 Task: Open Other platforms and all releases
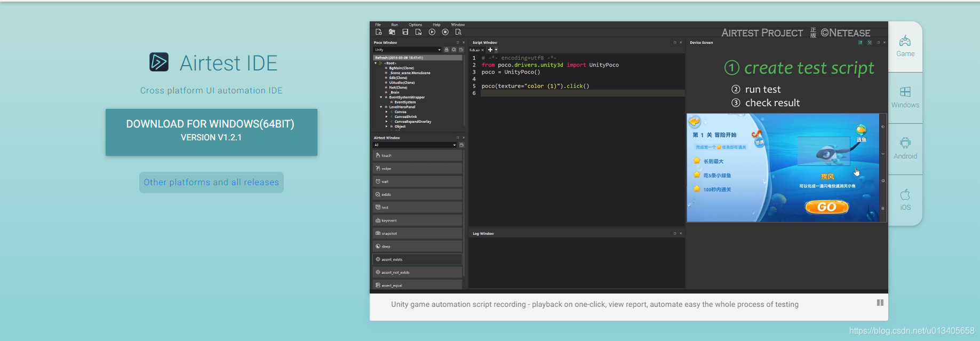[x=211, y=183]
